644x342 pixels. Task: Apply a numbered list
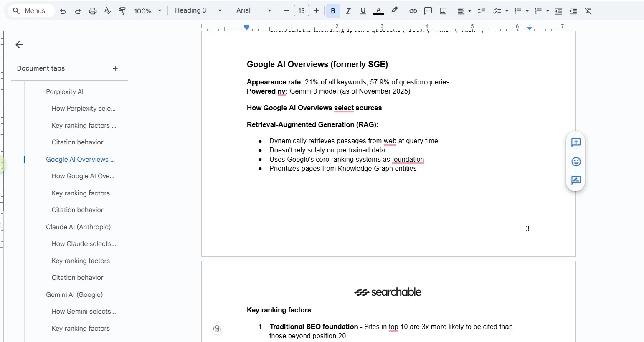(x=538, y=11)
